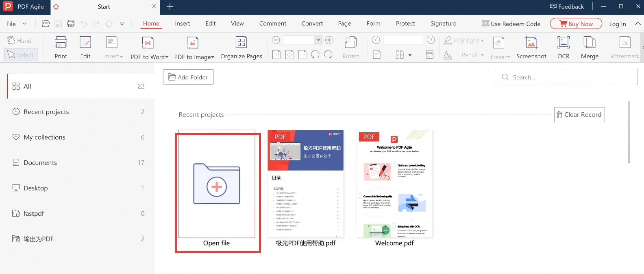Switch to the Convert tab
Screen dimensions: 644x274
312,24
